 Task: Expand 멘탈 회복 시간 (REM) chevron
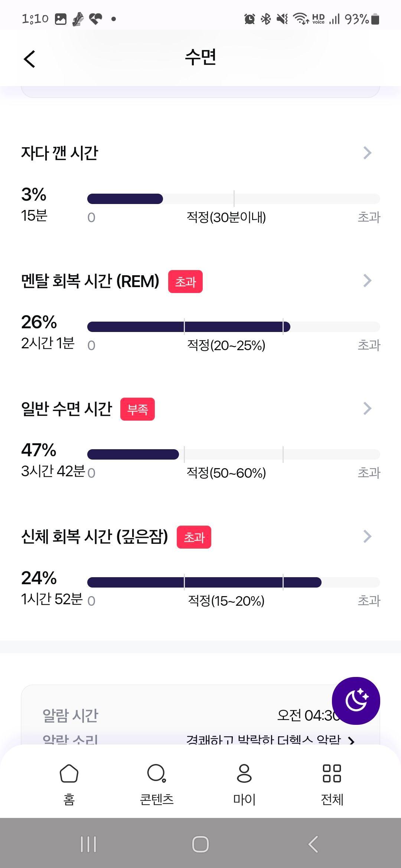pyautogui.click(x=367, y=281)
